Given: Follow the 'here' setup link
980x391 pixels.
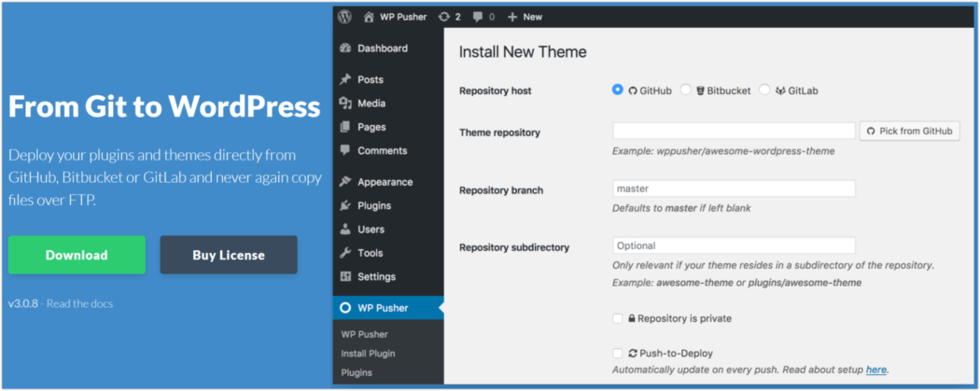Looking at the screenshot, I should [875, 370].
